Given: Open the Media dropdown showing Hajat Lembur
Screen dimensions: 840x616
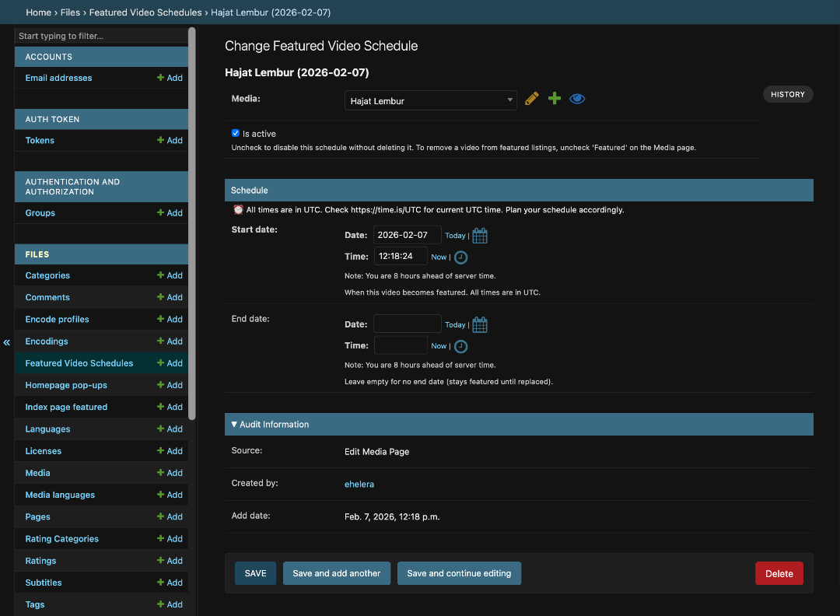Looking at the screenshot, I should click(x=430, y=100).
